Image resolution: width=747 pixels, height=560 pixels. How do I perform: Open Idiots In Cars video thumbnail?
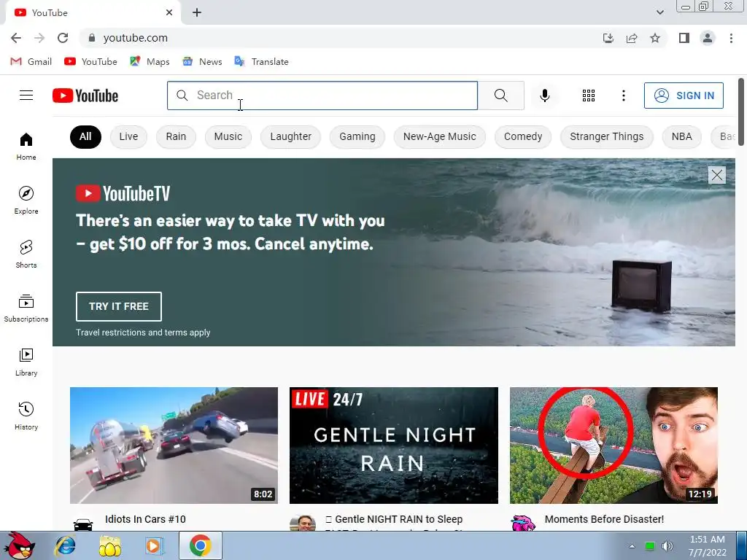(x=174, y=446)
